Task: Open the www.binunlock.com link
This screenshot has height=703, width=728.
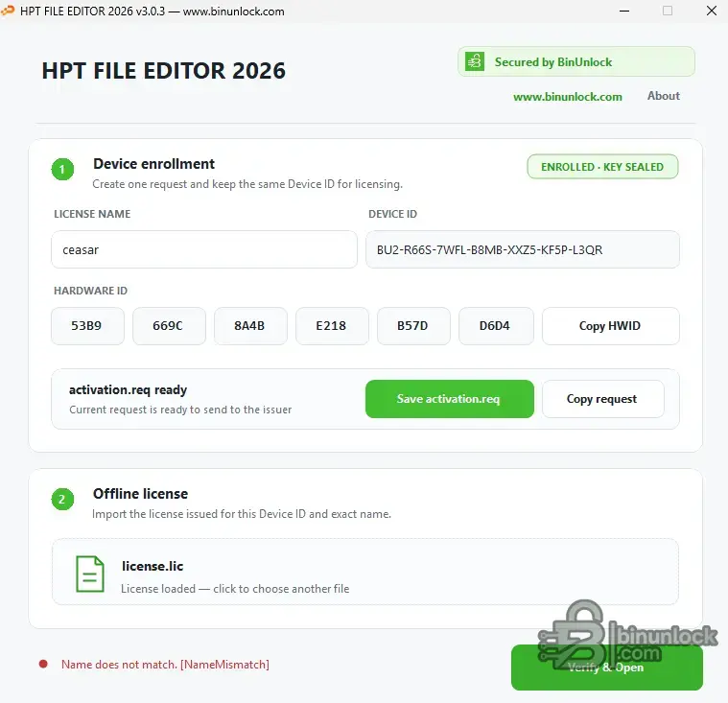Action: 568,97
